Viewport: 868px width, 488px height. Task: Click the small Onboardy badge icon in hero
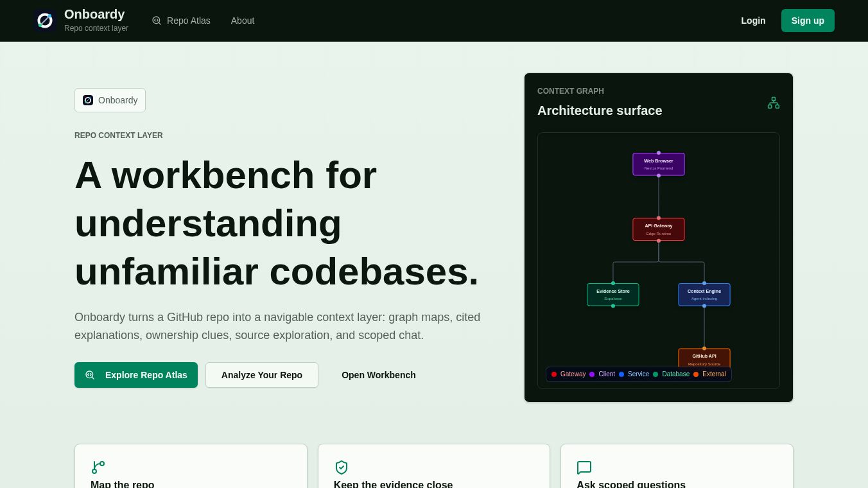(x=88, y=100)
